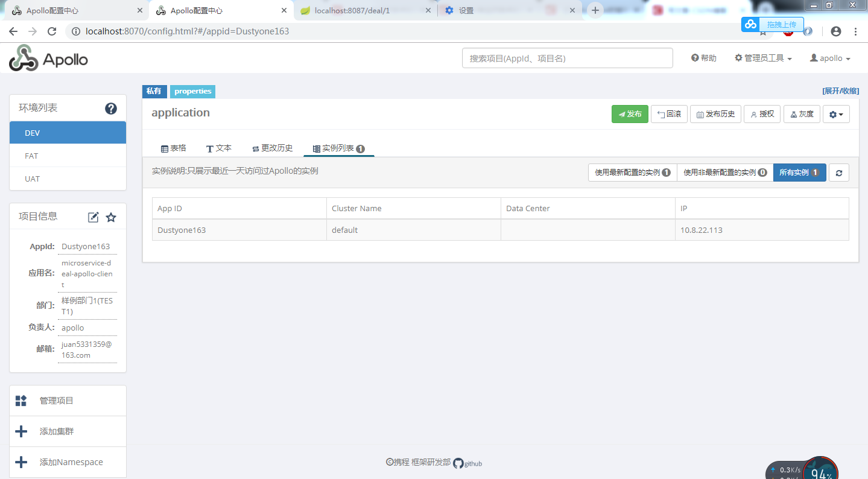Open the 帮助 help link
This screenshot has height=479, width=868.
point(704,58)
